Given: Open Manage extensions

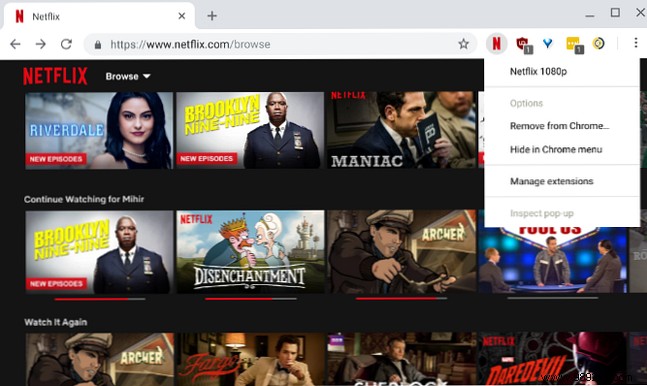Looking at the screenshot, I should tap(551, 181).
